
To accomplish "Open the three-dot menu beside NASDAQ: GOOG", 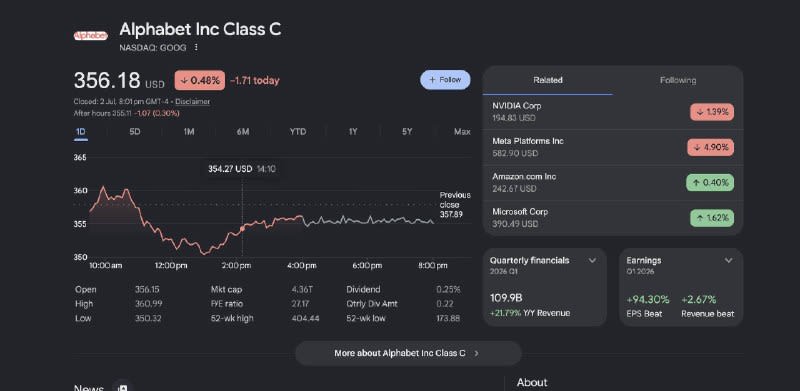I will click(196, 47).
